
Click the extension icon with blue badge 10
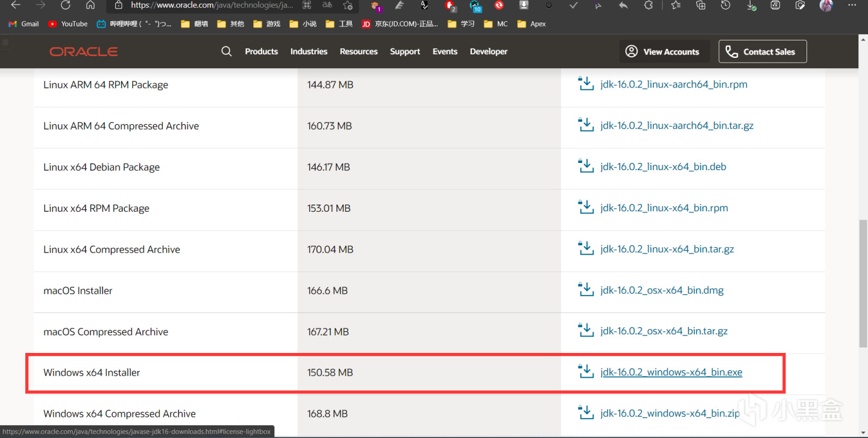(x=475, y=5)
